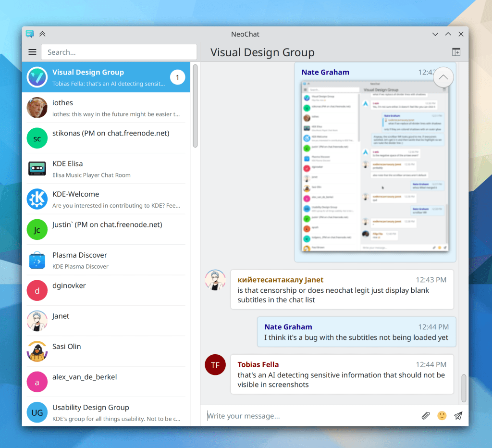Click Tobias Fella's TF avatar
The width and height of the screenshot is (492, 448).
click(x=215, y=365)
